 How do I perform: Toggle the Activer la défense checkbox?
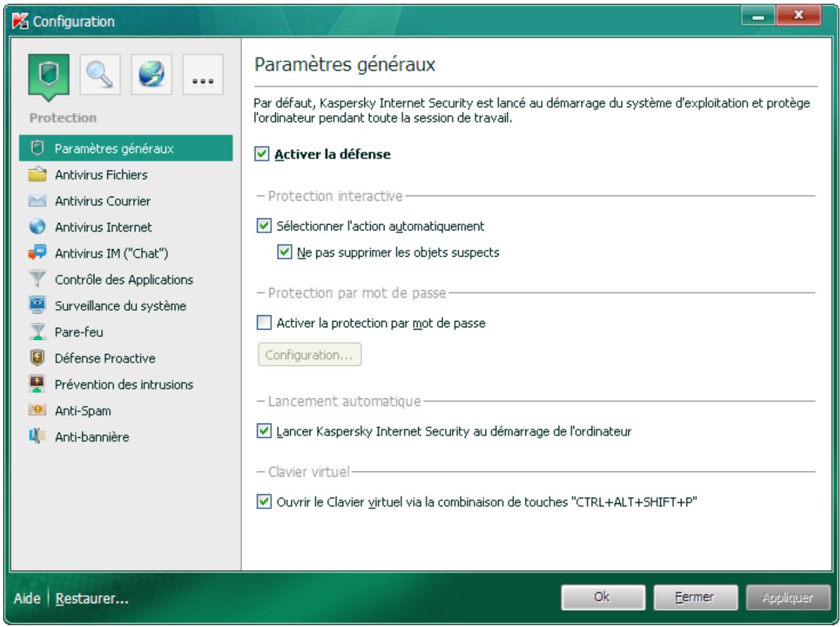(x=262, y=154)
